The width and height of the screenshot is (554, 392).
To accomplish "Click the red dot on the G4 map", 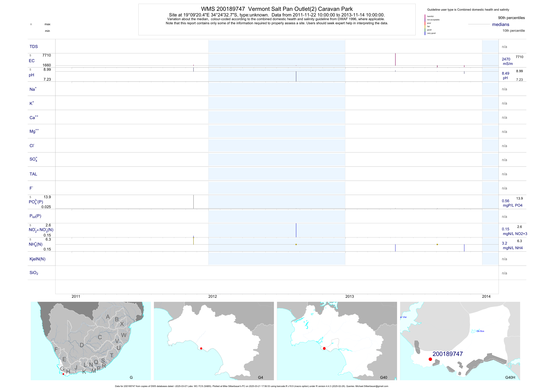I will pos(201,348).
